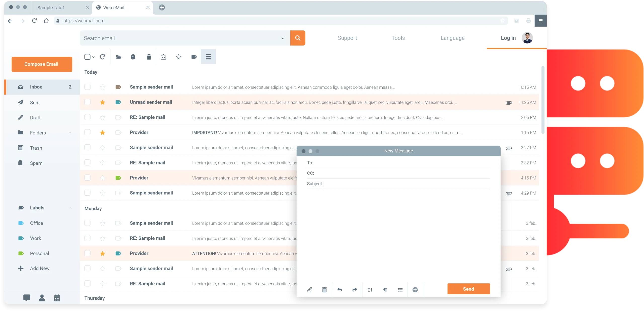Click the text size icon in New Message
This screenshot has width=644, height=311.
(370, 290)
